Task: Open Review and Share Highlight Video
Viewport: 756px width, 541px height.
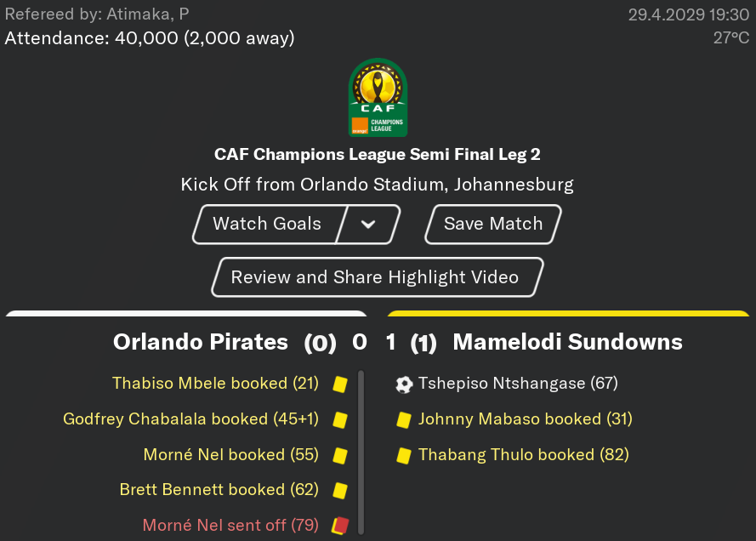Action: pos(377,277)
